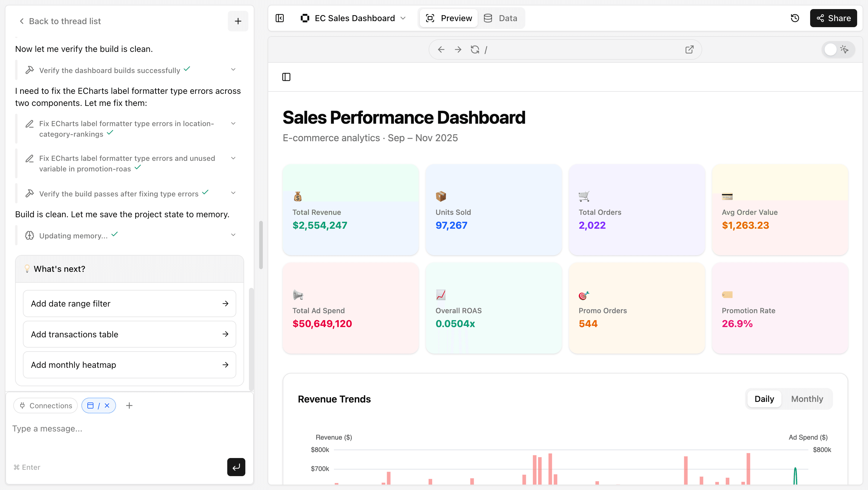
Task: Open the preview in a new tab
Action: click(689, 49)
